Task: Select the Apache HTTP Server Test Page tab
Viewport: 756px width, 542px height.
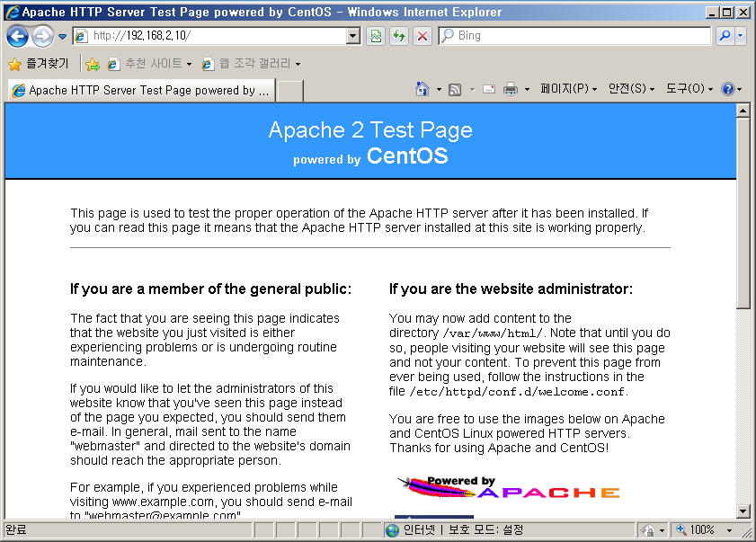Action: pos(141,90)
